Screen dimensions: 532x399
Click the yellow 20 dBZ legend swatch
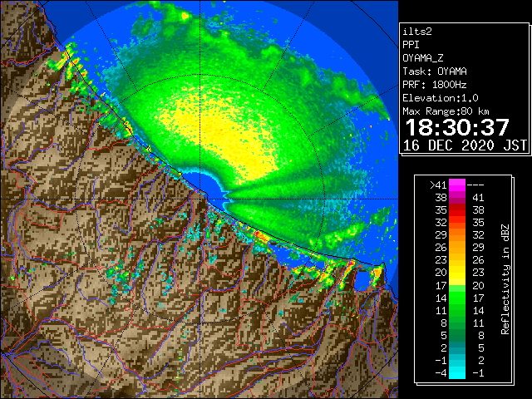click(457, 273)
